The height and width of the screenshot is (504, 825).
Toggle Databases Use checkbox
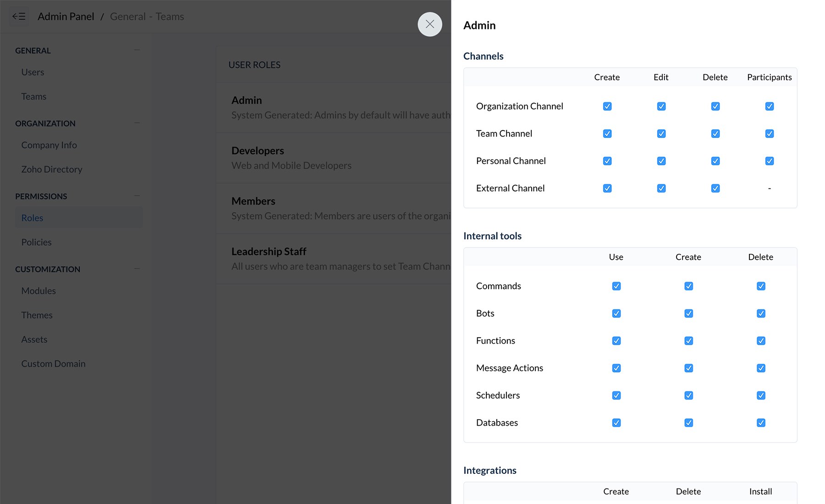click(616, 423)
